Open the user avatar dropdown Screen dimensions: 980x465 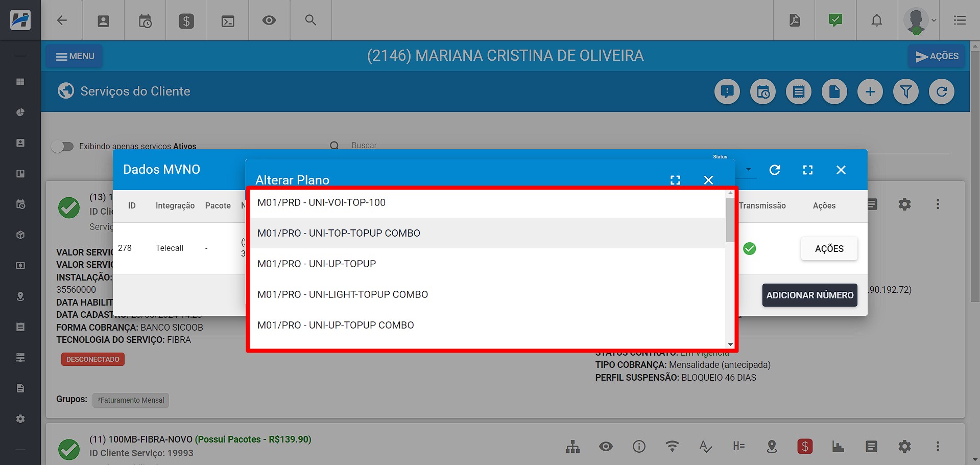[x=920, y=21]
